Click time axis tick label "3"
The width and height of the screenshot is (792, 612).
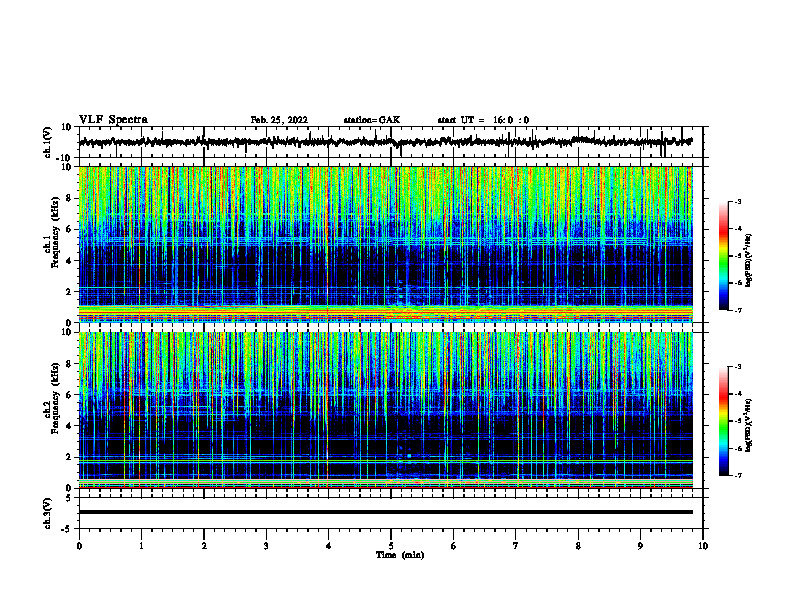coord(266,546)
